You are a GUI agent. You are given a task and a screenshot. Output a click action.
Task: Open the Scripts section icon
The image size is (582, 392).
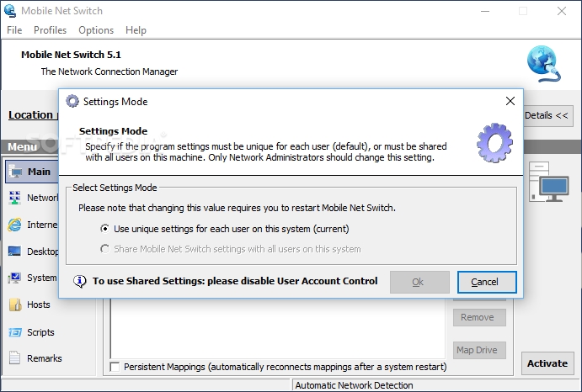(15, 332)
